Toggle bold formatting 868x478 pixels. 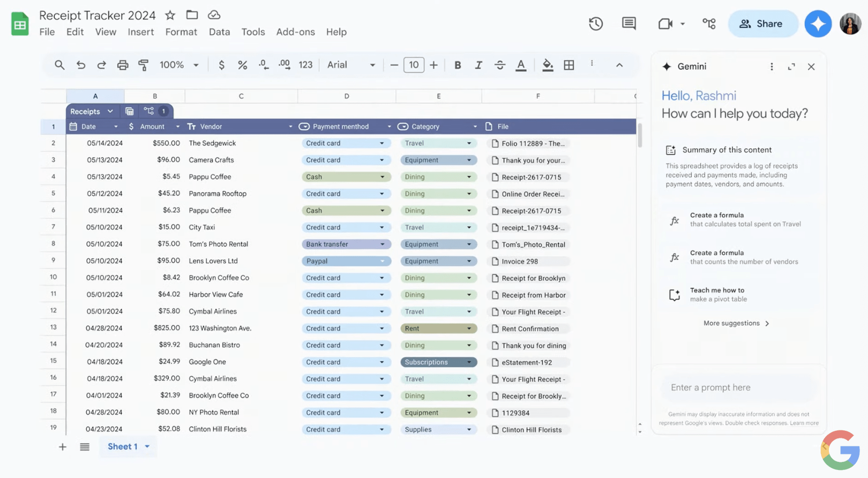pyautogui.click(x=457, y=65)
